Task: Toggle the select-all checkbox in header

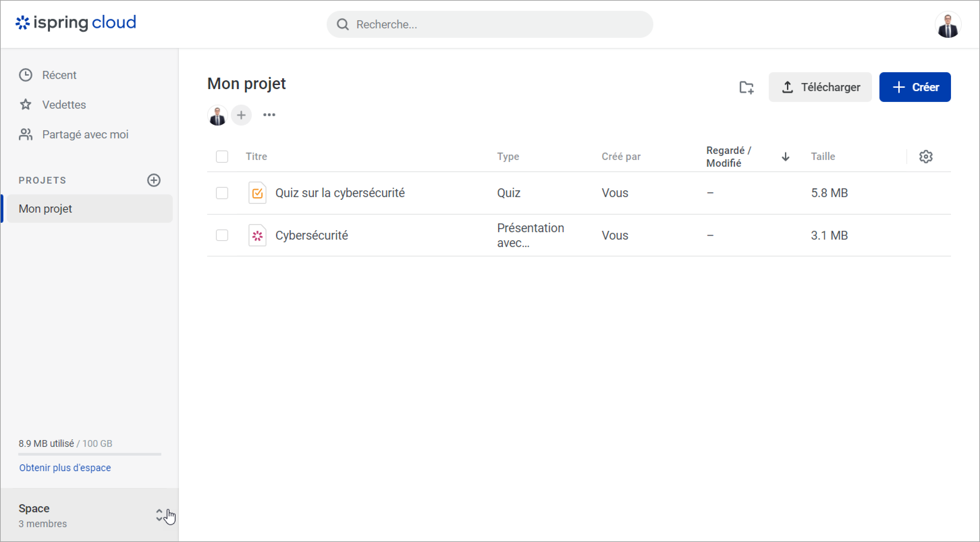Action: tap(222, 156)
